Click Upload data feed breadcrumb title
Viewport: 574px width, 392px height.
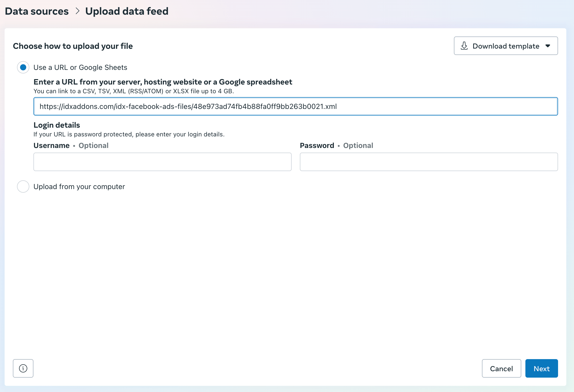127,11
